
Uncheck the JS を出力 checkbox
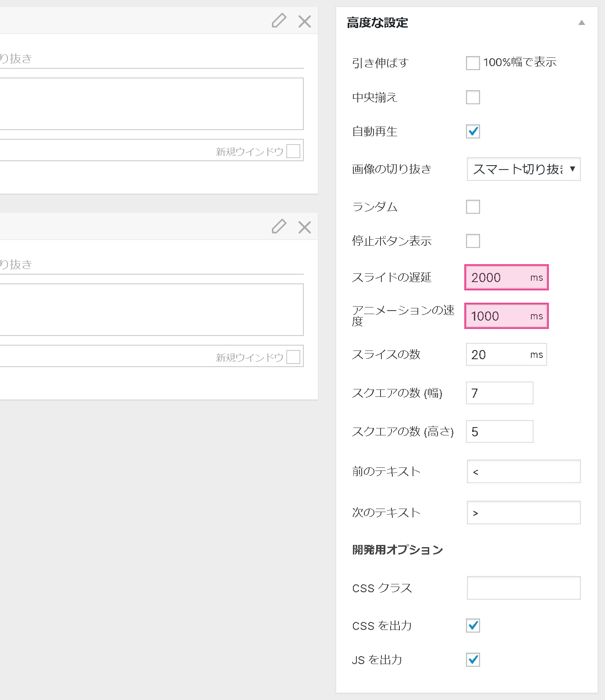473,660
